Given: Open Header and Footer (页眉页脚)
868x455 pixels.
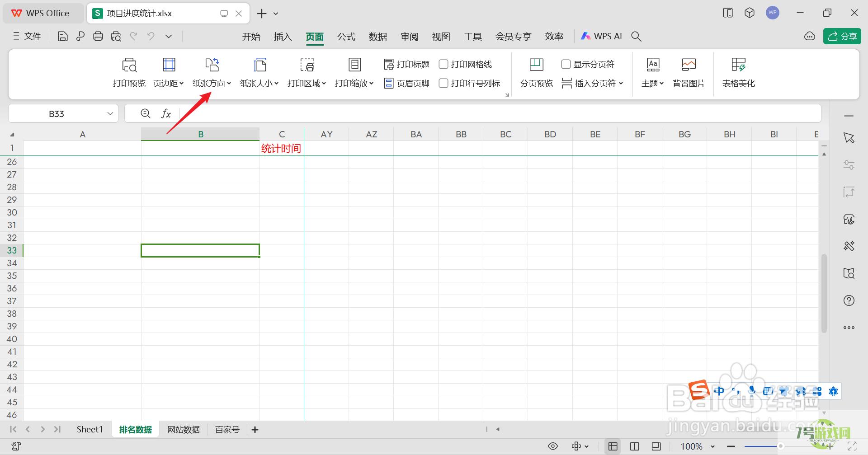Looking at the screenshot, I should [406, 84].
